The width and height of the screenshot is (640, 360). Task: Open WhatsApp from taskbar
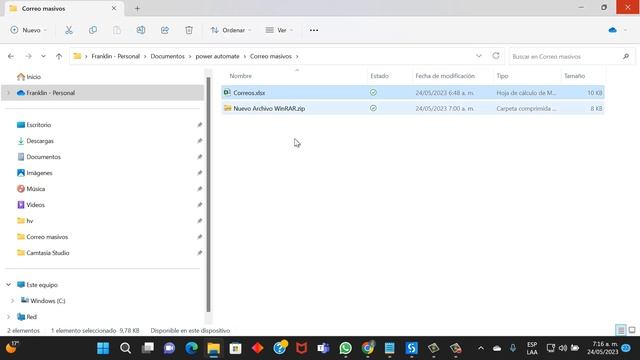(345, 348)
